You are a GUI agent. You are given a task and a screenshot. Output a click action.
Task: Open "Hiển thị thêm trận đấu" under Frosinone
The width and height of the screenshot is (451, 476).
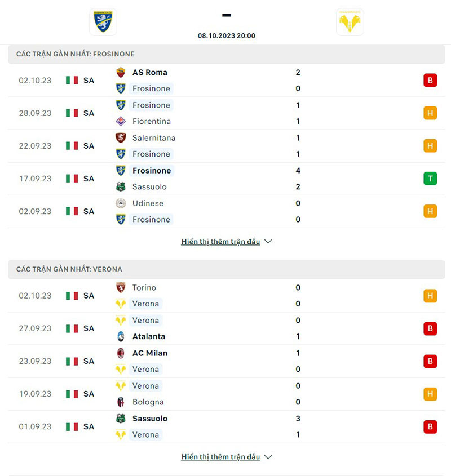pos(220,242)
